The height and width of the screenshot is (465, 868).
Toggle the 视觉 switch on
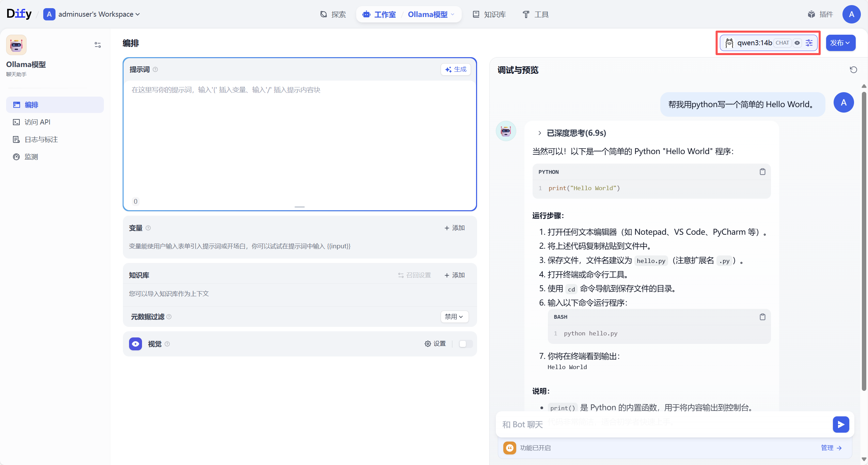pos(465,344)
